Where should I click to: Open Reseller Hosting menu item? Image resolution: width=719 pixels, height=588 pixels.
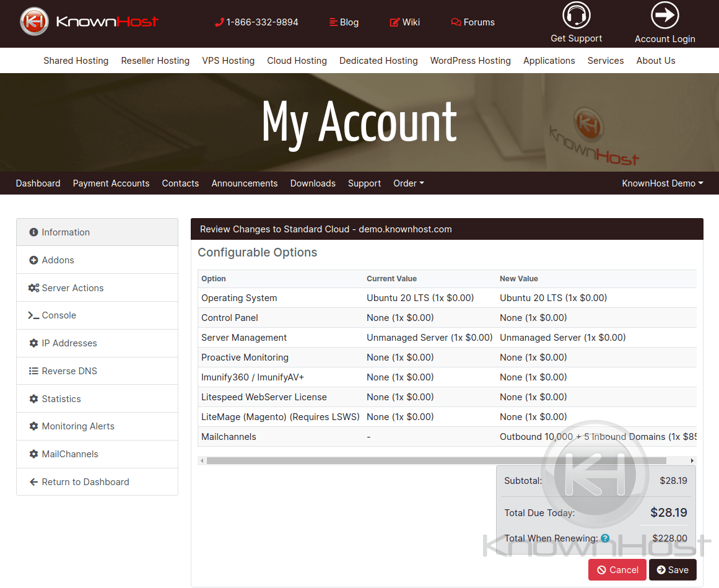tap(155, 61)
